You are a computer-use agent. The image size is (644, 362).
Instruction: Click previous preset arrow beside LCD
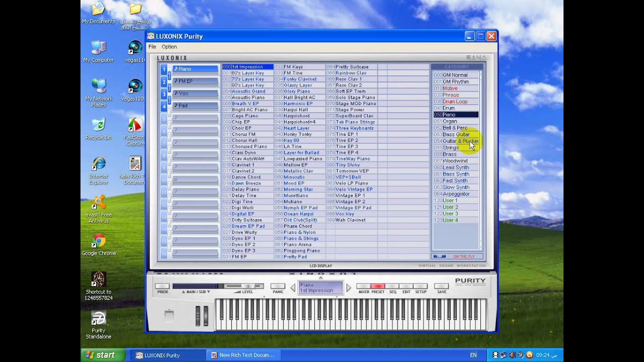click(x=293, y=288)
